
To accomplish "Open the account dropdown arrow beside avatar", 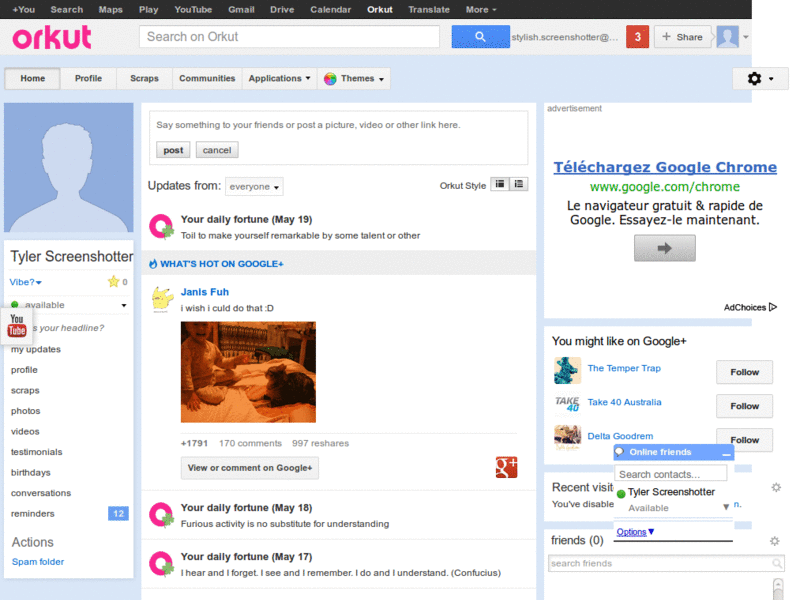I will [x=745, y=37].
